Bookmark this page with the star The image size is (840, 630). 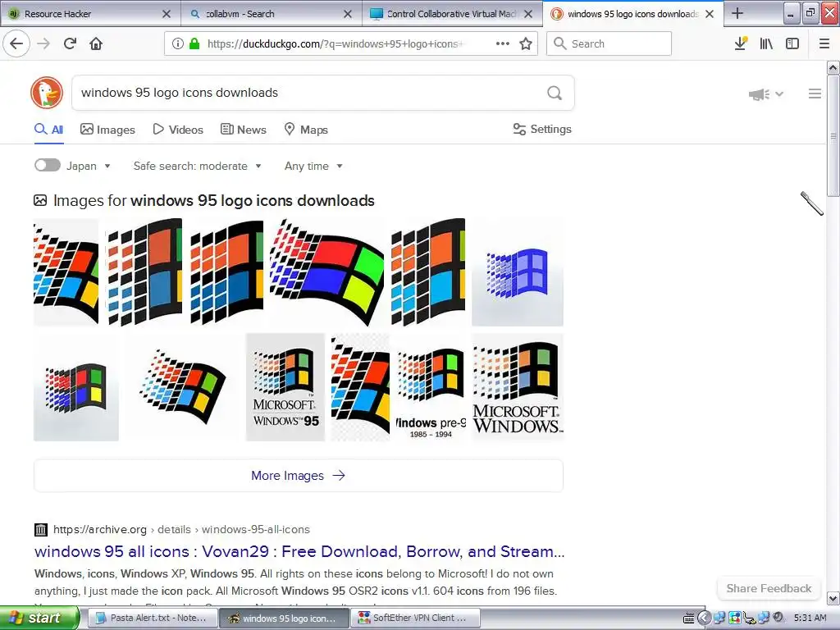coord(526,43)
